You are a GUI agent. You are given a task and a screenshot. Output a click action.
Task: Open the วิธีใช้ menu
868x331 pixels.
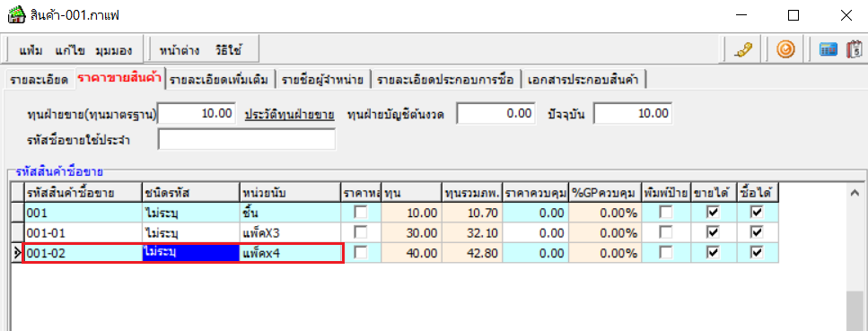coord(229,51)
